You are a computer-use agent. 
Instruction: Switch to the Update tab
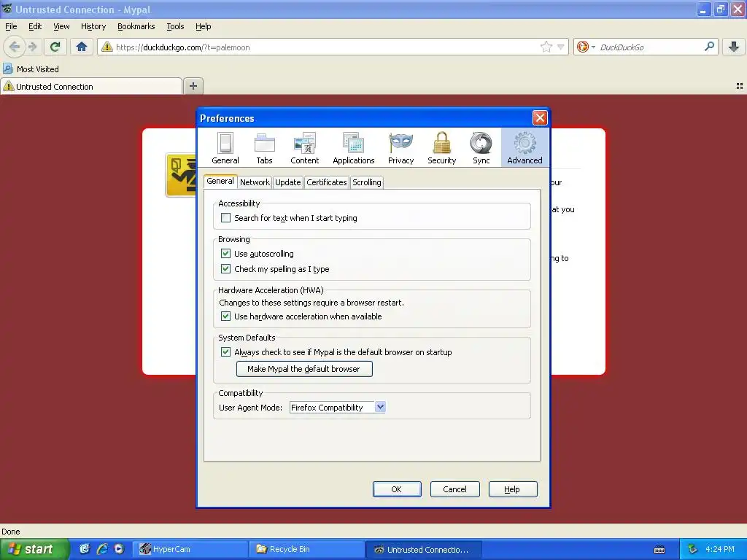(287, 182)
